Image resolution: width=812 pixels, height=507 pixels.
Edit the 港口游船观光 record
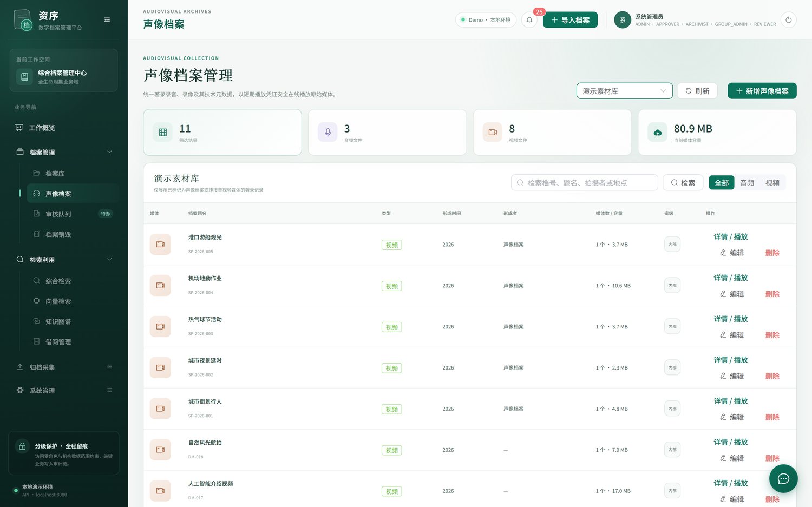[732, 253]
